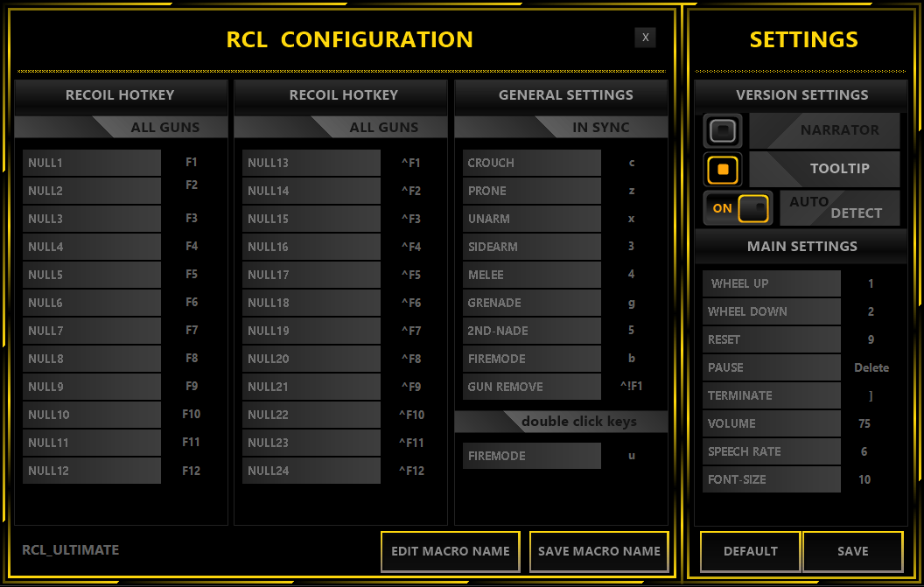Disable the Tooltip checkbox

(723, 169)
